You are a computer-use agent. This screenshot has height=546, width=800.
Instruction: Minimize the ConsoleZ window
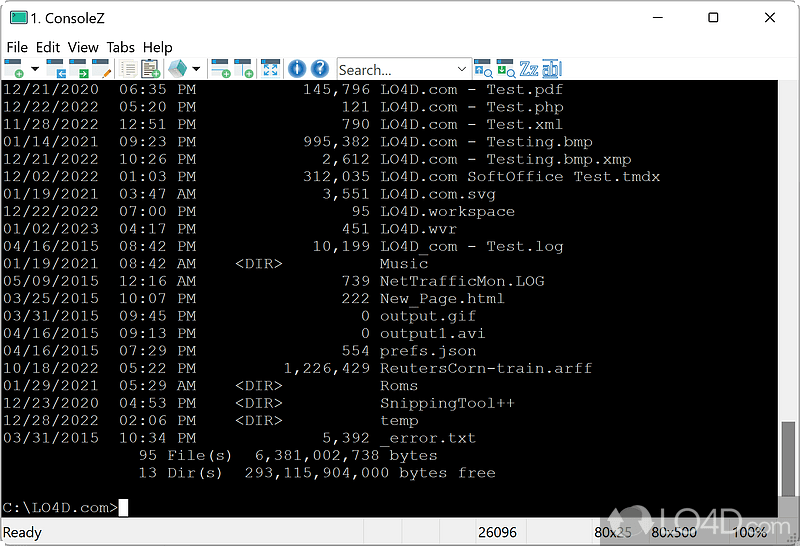tap(658, 18)
